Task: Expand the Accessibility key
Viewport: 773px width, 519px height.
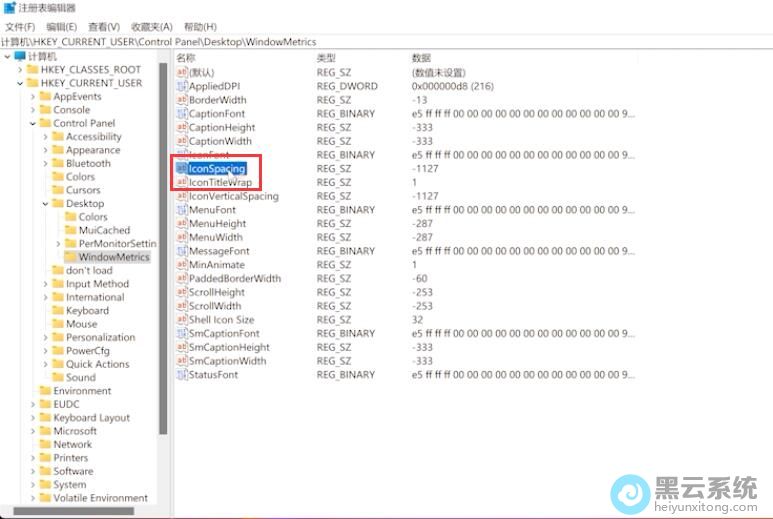Action: point(46,137)
